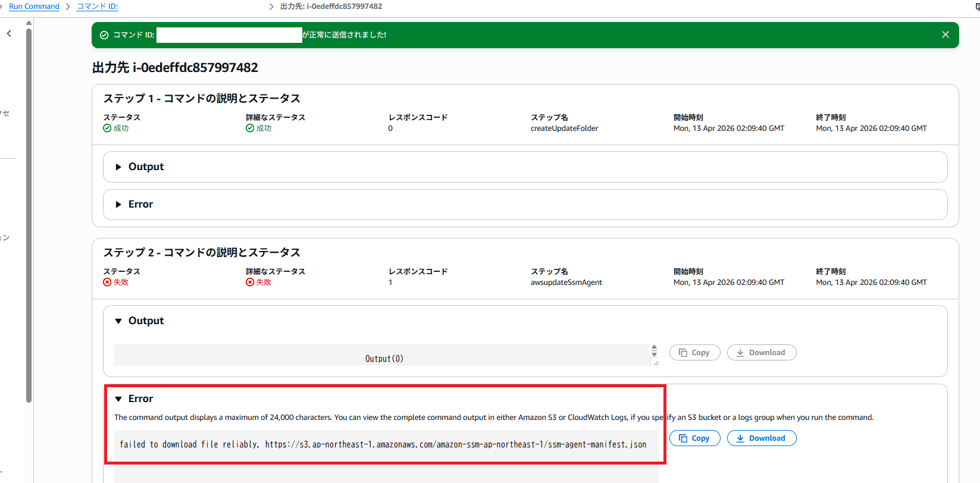The width and height of the screenshot is (980, 483).
Task: Click the Step 2 detailed status failure icon
Action: tap(250, 283)
